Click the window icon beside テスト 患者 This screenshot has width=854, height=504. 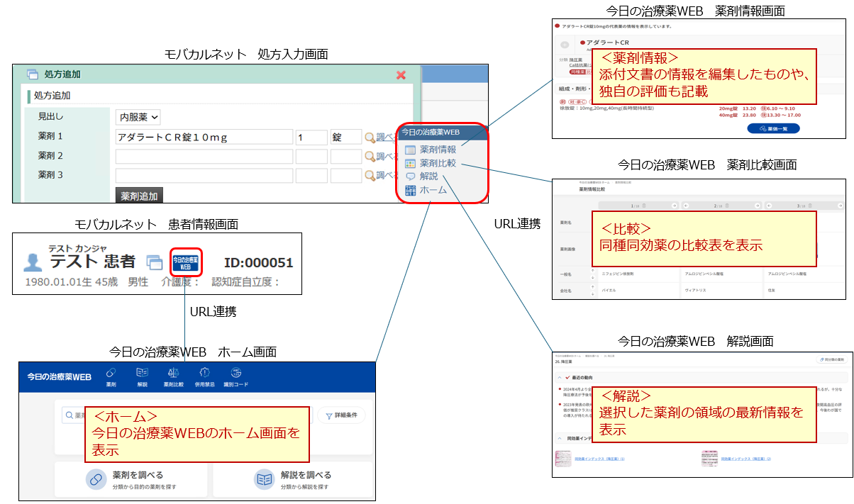pos(155,263)
